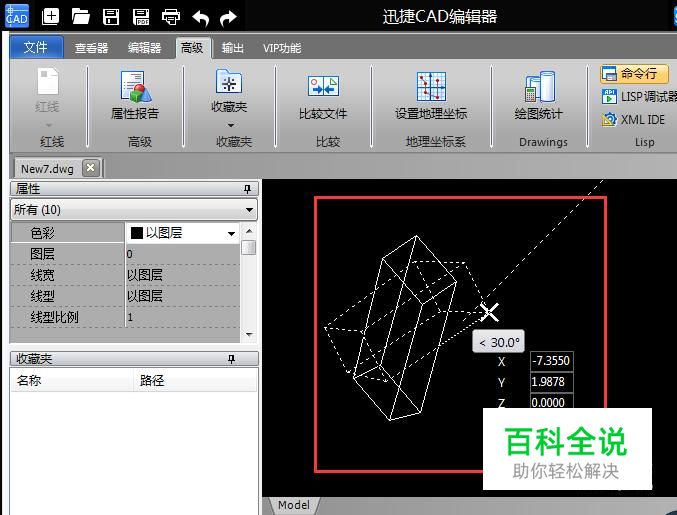
Task: Pin the 属性 properties panel
Action: [247, 189]
